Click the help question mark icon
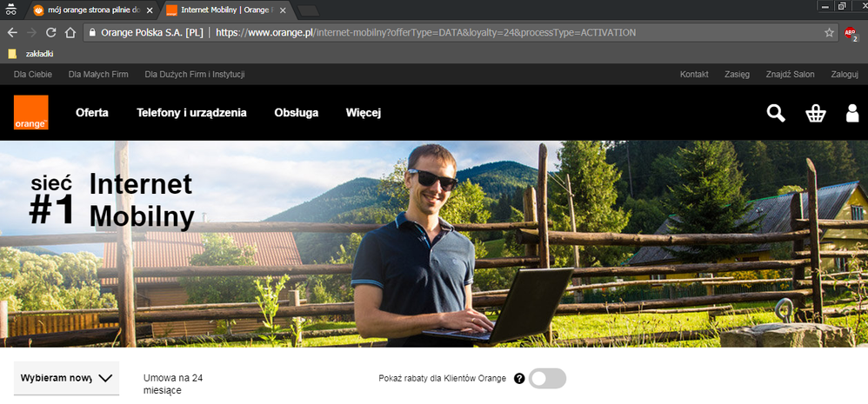Viewport: 868px width, 404px height. pyautogui.click(x=519, y=379)
